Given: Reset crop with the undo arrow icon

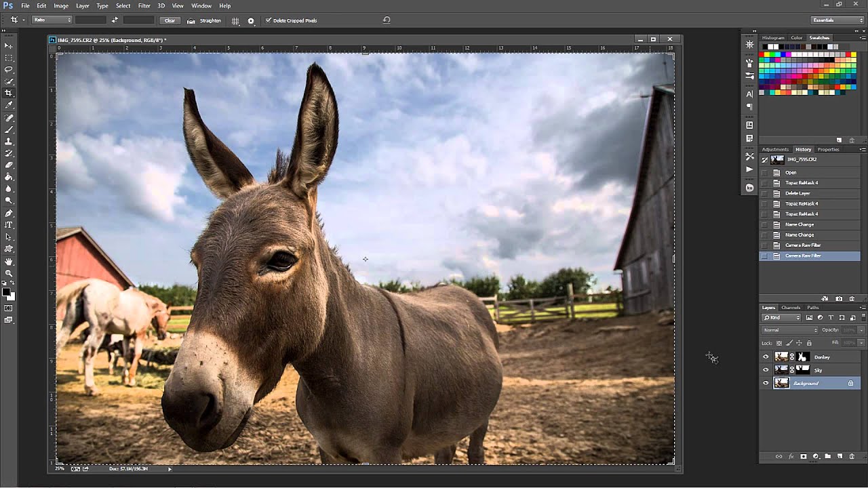Looking at the screenshot, I should click(387, 20).
